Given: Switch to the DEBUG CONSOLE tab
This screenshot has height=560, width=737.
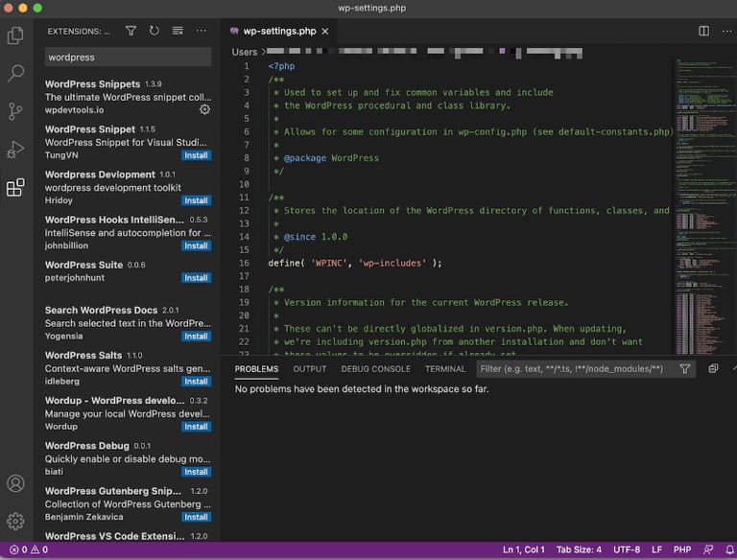Looking at the screenshot, I should [375, 369].
